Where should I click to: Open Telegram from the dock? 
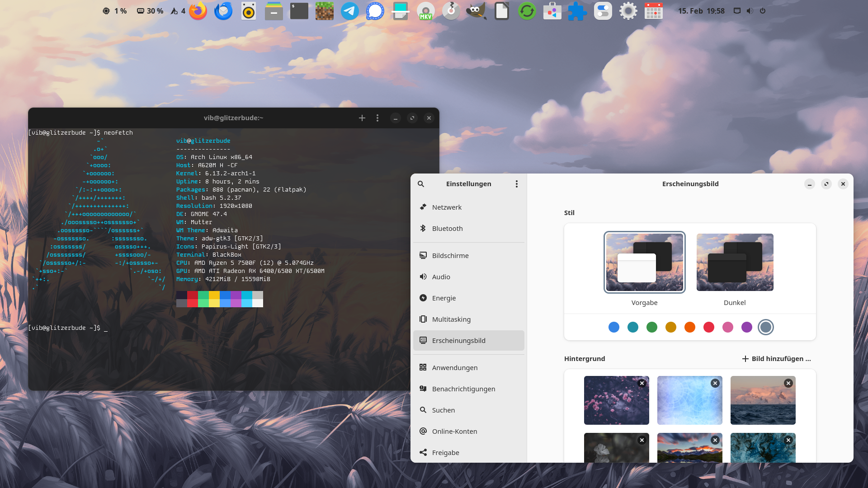click(349, 11)
